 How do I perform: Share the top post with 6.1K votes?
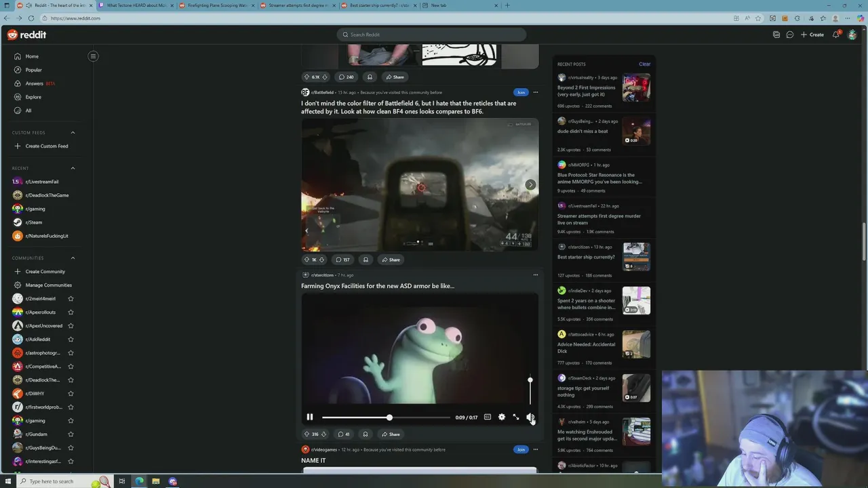pos(394,77)
